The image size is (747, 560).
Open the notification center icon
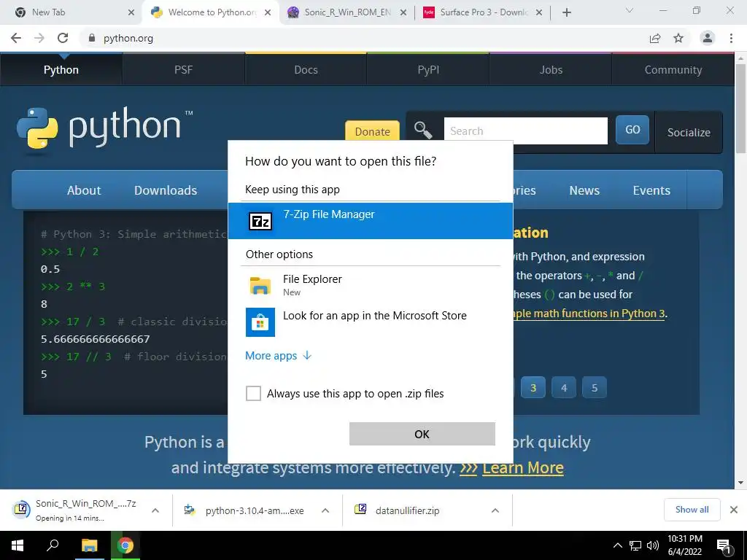pyautogui.click(x=724, y=546)
